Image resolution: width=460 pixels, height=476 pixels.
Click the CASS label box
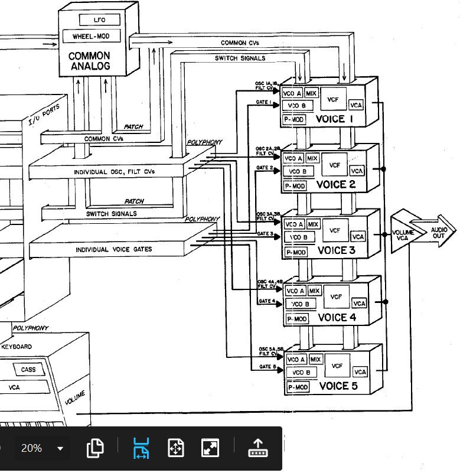pyautogui.click(x=29, y=370)
